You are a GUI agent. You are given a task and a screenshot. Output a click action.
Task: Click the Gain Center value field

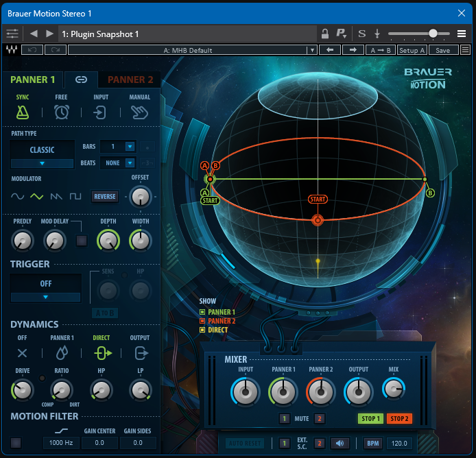tap(99, 443)
